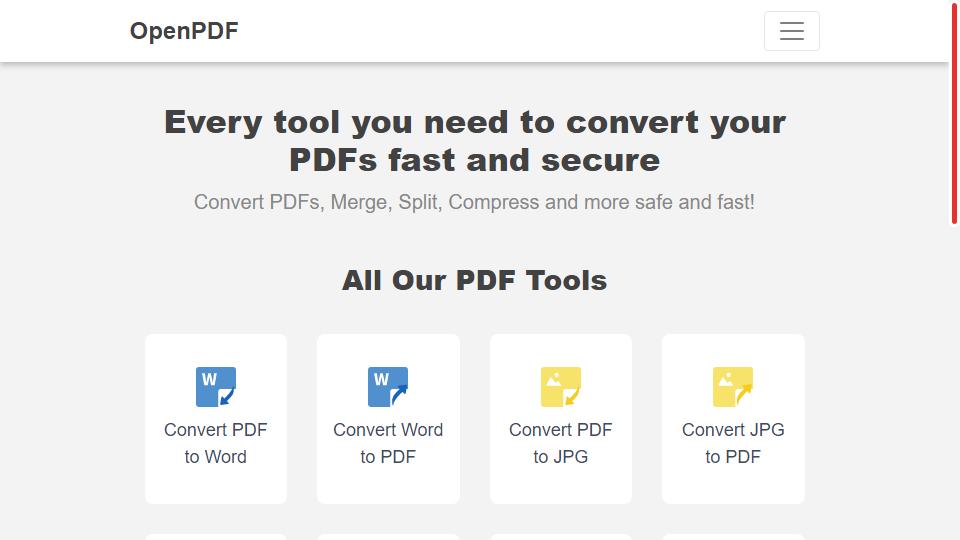Select the 'Convert Word to PDF' label
Viewport: 960px width, 540px height.
tap(388, 443)
